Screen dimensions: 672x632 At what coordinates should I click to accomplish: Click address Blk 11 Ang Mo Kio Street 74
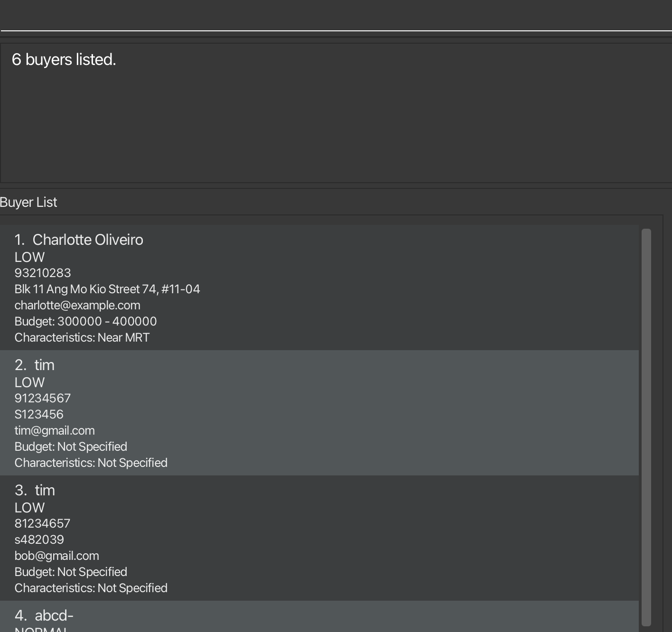pyautogui.click(x=107, y=289)
